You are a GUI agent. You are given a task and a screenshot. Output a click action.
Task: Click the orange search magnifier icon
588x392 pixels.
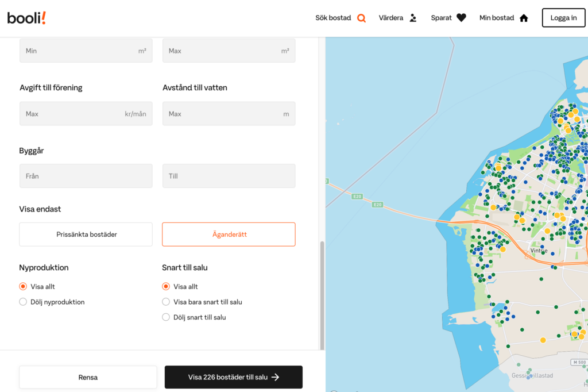(x=361, y=18)
